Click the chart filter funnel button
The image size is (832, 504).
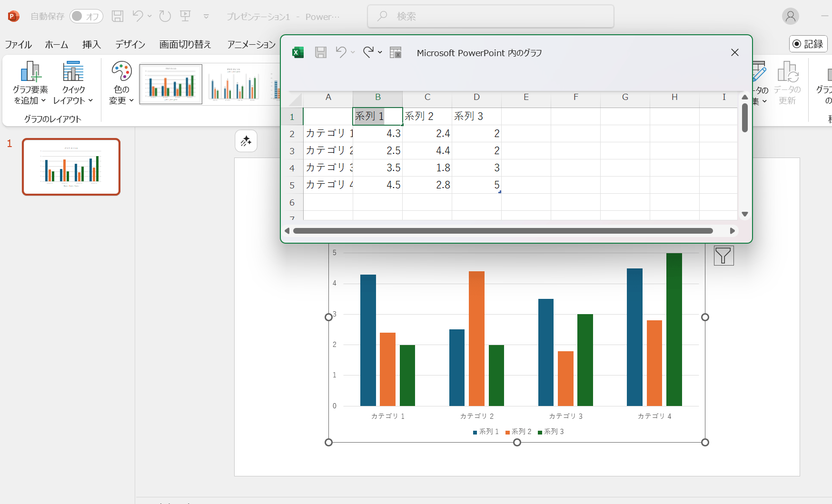723,256
